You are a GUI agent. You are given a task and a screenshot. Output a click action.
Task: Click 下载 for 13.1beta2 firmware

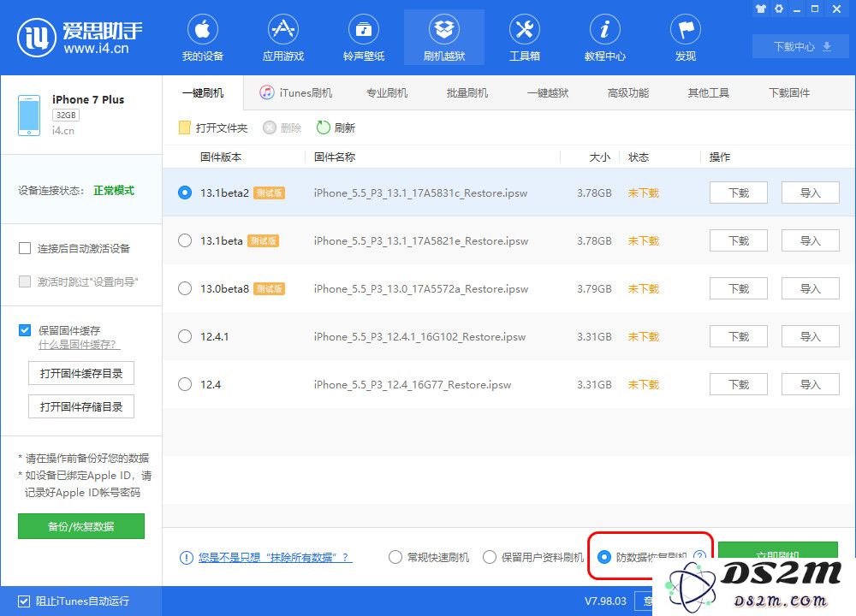click(x=739, y=192)
